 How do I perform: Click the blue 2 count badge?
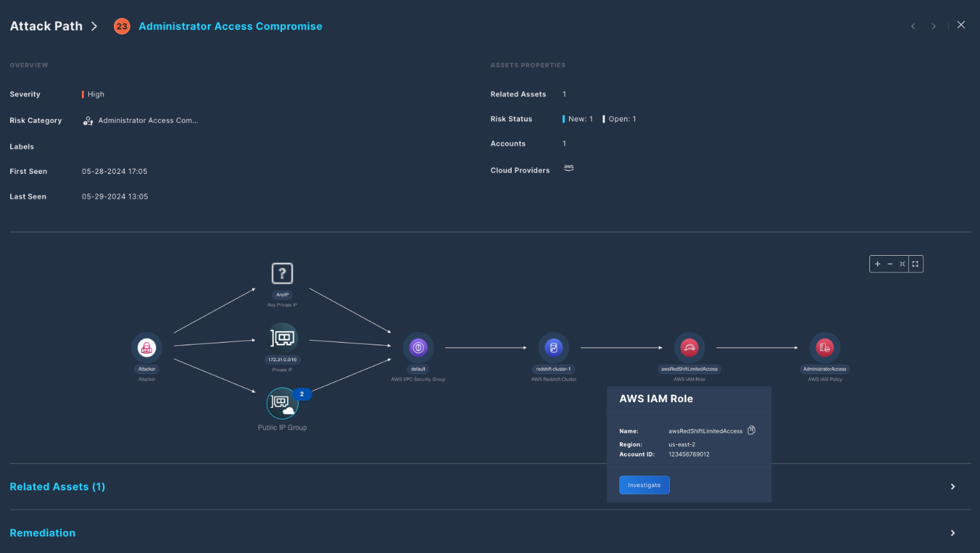[302, 394]
